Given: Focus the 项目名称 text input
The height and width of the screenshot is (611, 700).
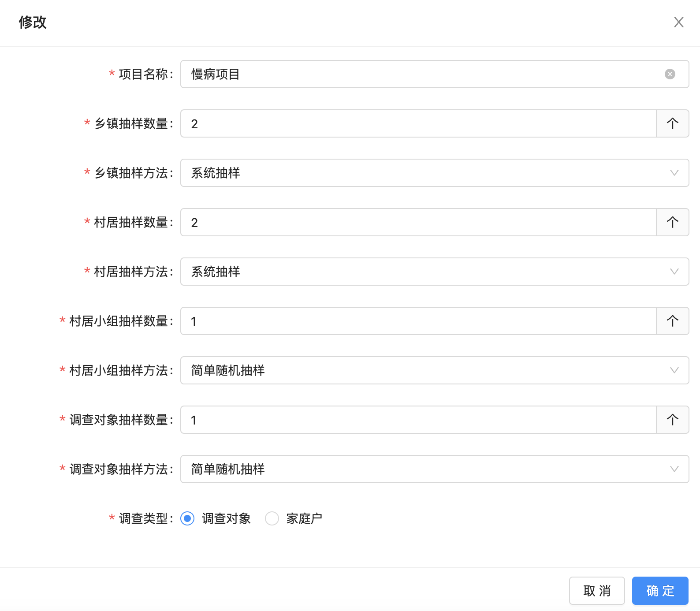Looking at the screenshot, I should click(423, 74).
